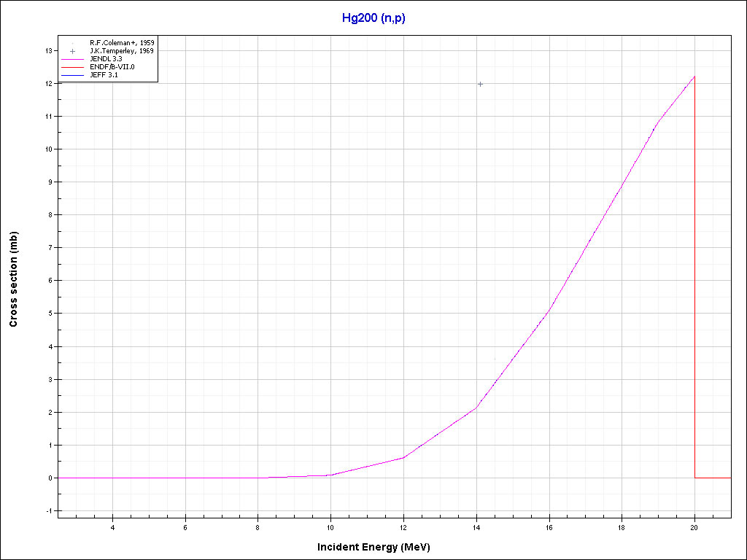The width and height of the screenshot is (747, 560).
Task: Click the curve vertex at 10 MeV
Action: click(330, 475)
